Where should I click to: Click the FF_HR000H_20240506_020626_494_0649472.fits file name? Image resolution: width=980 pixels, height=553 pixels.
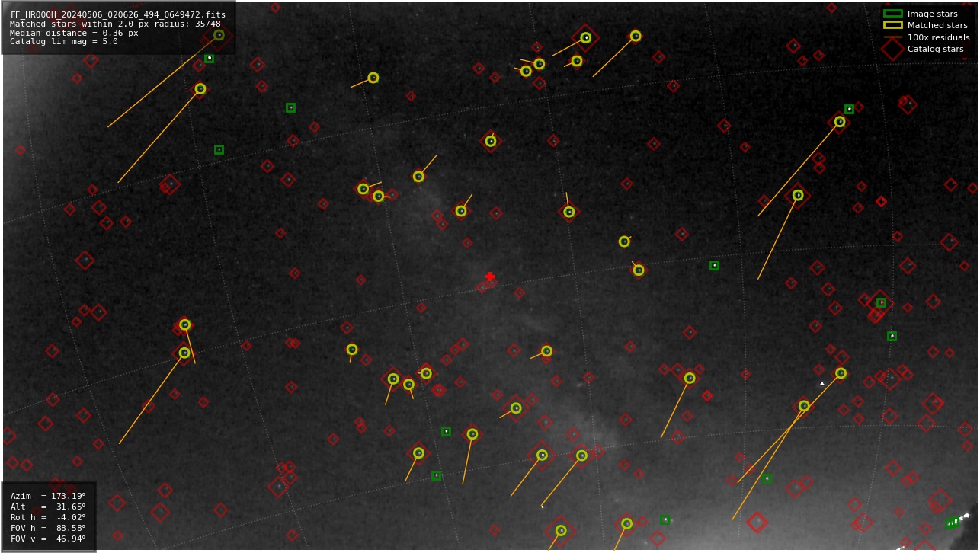pyautogui.click(x=118, y=14)
